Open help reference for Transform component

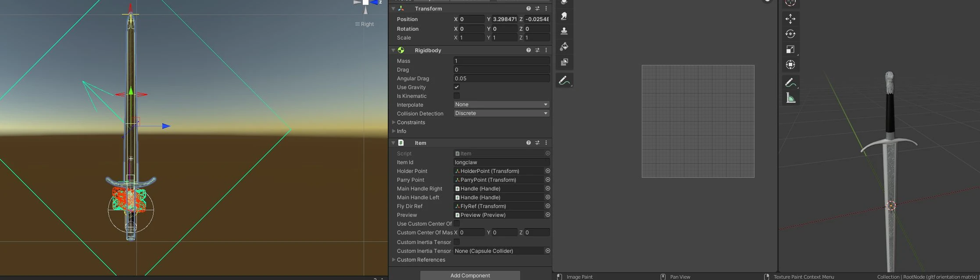[529, 8]
